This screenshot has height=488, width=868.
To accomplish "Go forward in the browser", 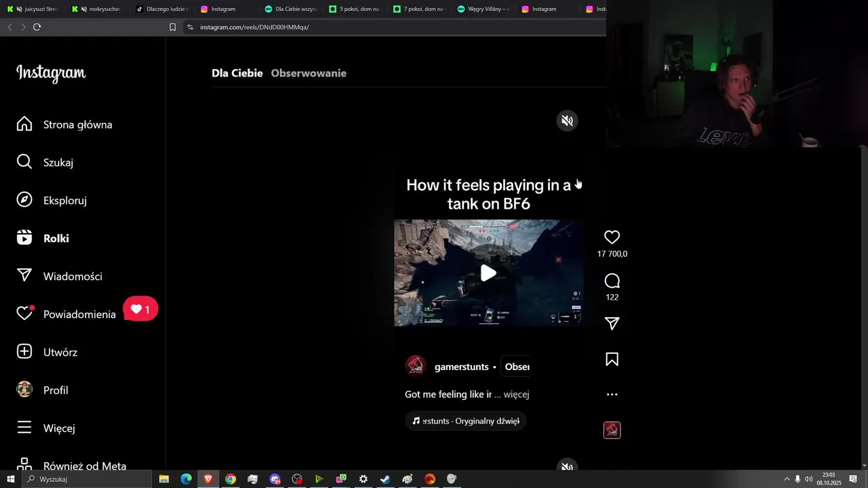I will point(23,27).
